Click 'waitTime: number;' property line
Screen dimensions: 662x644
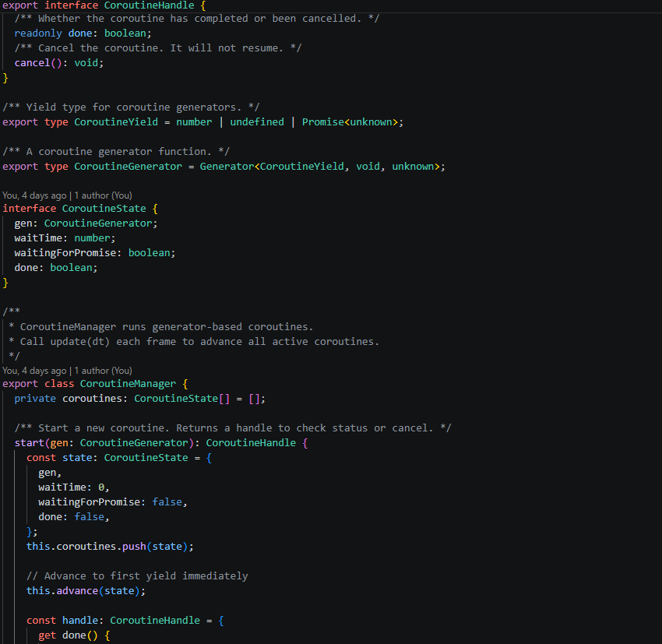point(65,238)
